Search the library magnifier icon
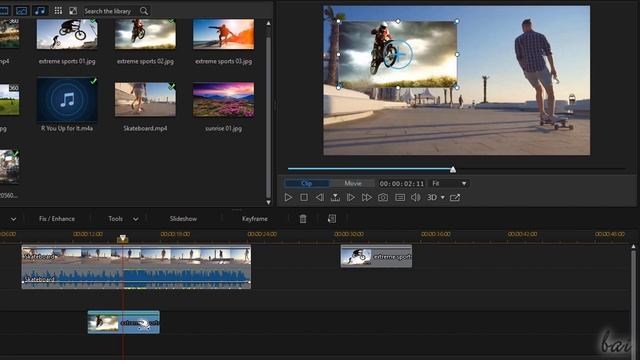This screenshot has width=640, height=360. point(144,11)
